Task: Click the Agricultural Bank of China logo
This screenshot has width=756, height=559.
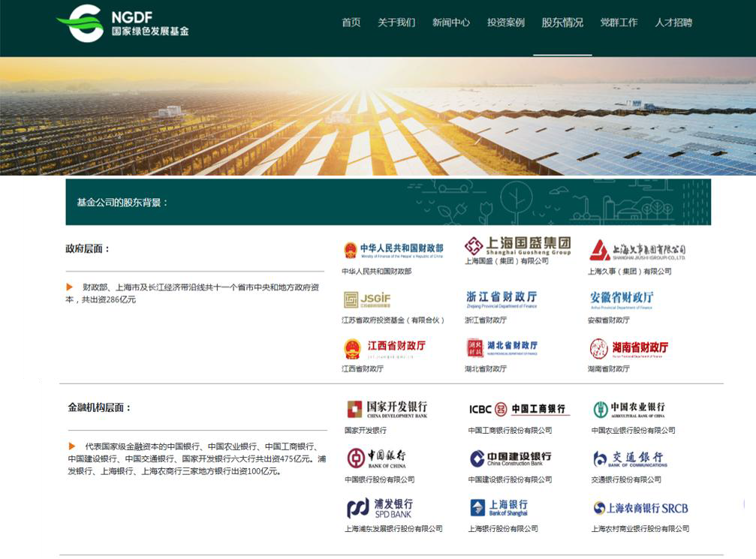Action: point(629,409)
